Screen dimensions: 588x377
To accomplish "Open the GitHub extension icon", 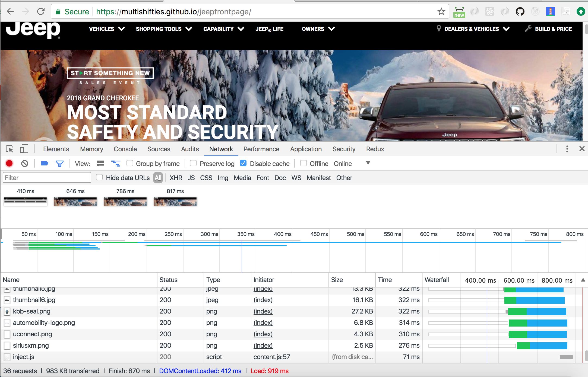I will click(520, 11).
